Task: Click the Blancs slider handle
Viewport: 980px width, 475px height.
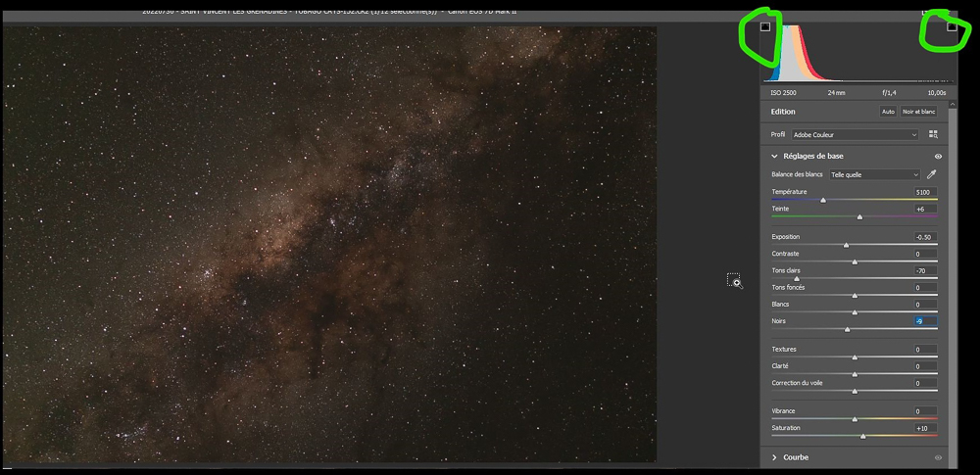Action: coord(855,312)
